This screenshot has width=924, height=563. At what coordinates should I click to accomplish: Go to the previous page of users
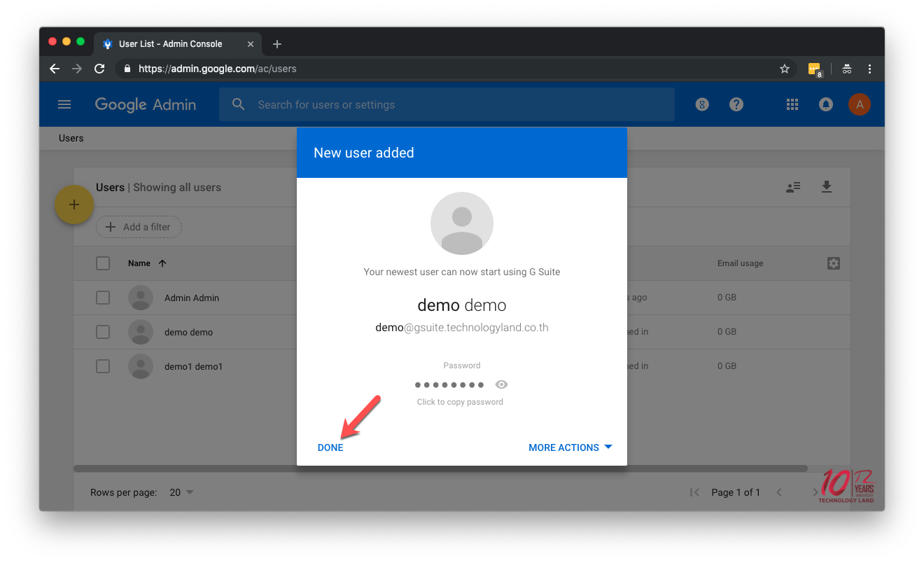pos(779,492)
